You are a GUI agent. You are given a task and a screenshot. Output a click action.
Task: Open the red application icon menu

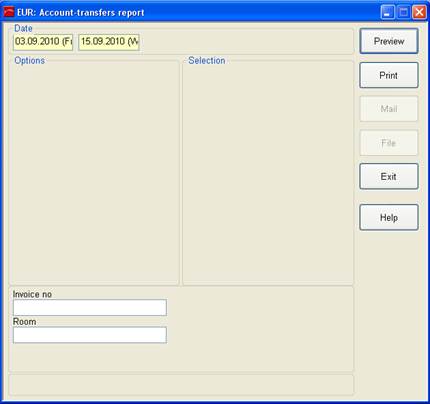[9, 12]
